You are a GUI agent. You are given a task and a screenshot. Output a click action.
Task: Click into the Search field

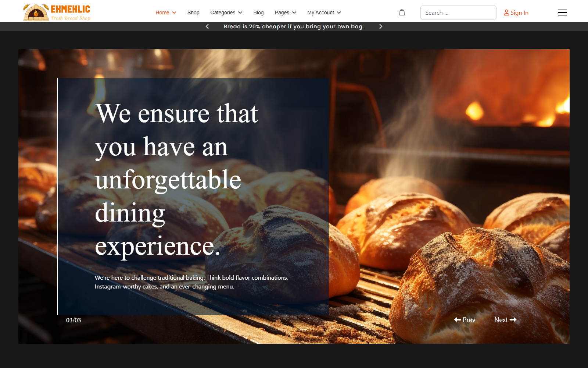pos(458,13)
